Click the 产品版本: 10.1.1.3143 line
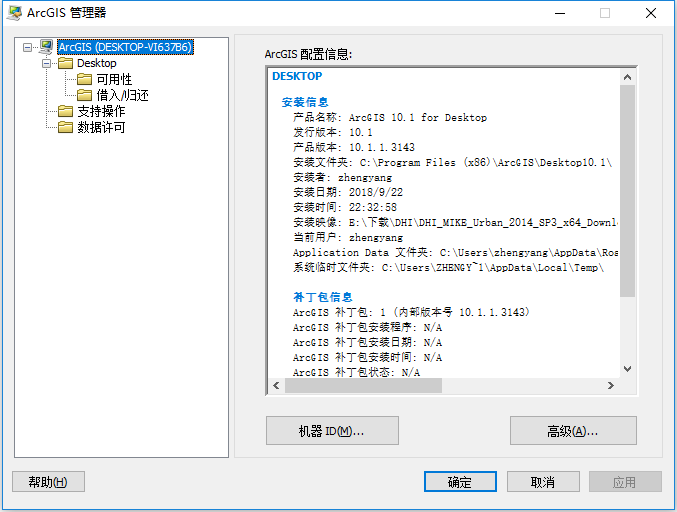 [x=354, y=147]
